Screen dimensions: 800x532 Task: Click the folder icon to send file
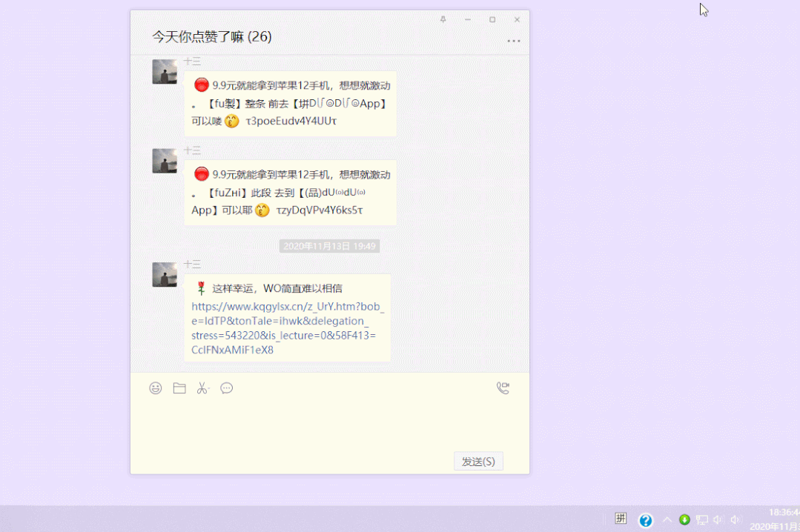click(179, 388)
